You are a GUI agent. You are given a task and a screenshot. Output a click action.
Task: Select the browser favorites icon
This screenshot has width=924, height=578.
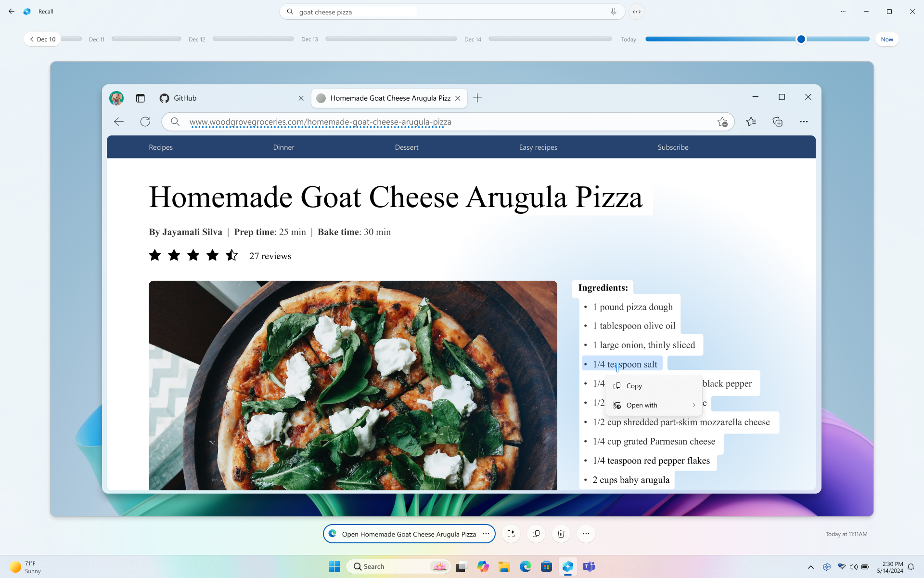pyautogui.click(x=751, y=121)
